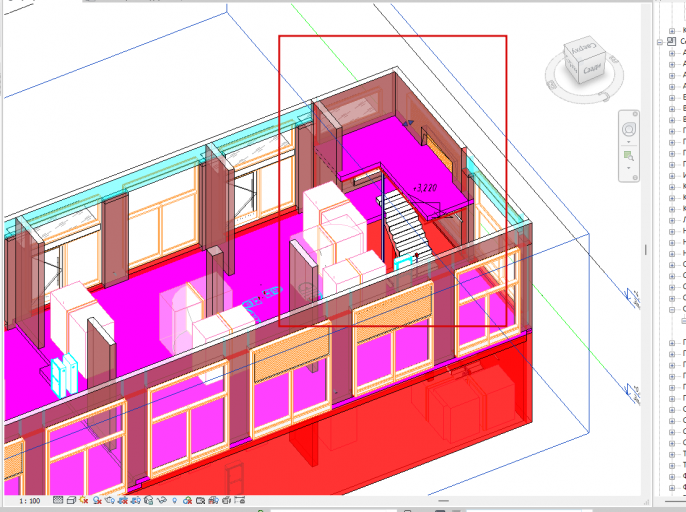Open dropdown arrow under Zoom tool

629,168
